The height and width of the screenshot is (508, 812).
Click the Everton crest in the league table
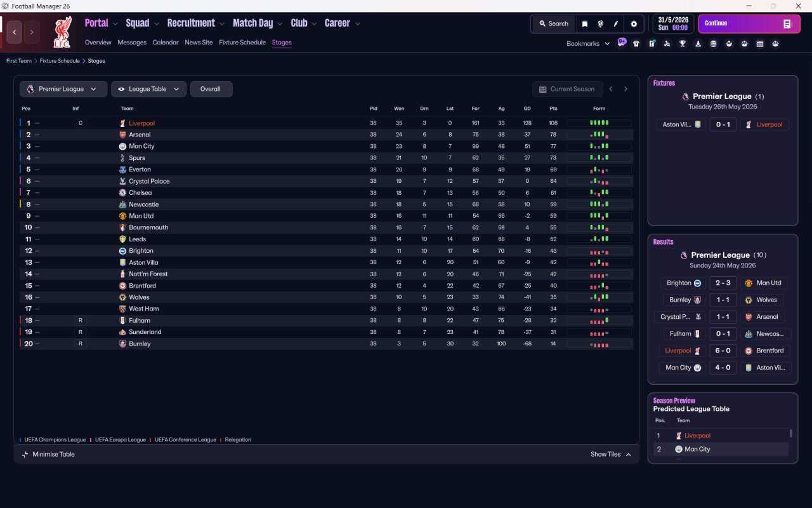tap(122, 170)
